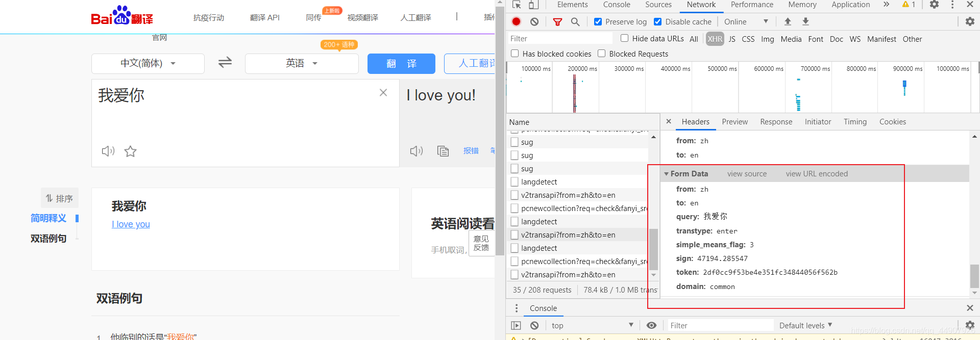Stop recording network log red button
This screenshot has height=340, width=980.
coord(516,21)
